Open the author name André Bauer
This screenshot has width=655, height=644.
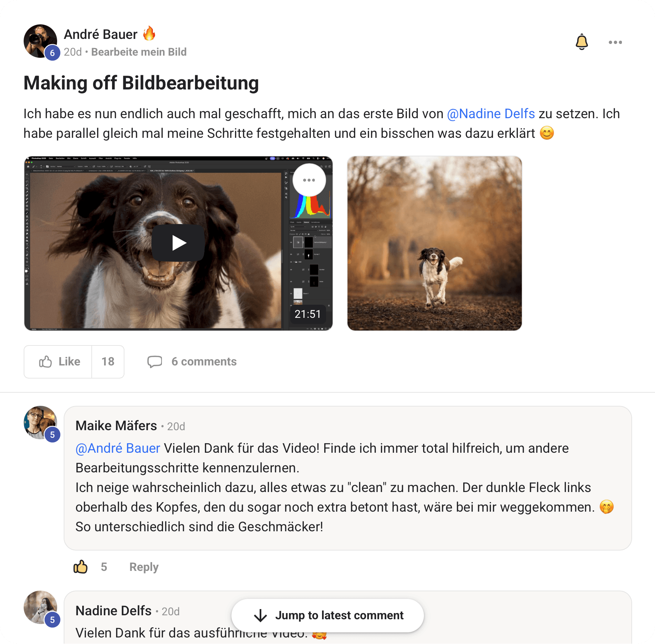[x=100, y=34]
